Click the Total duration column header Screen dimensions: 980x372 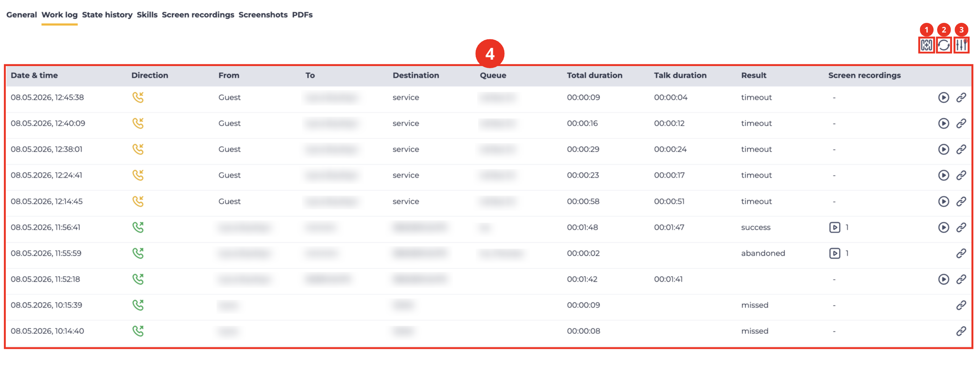click(x=595, y=75)
